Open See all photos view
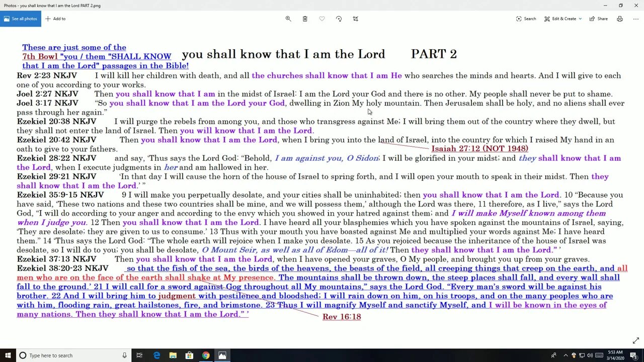 [x=21, y=19]
